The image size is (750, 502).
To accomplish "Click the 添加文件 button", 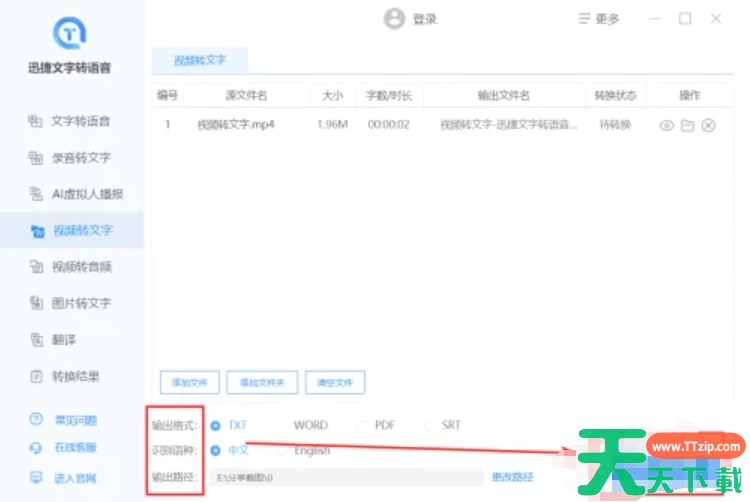I will click(189, 382).
